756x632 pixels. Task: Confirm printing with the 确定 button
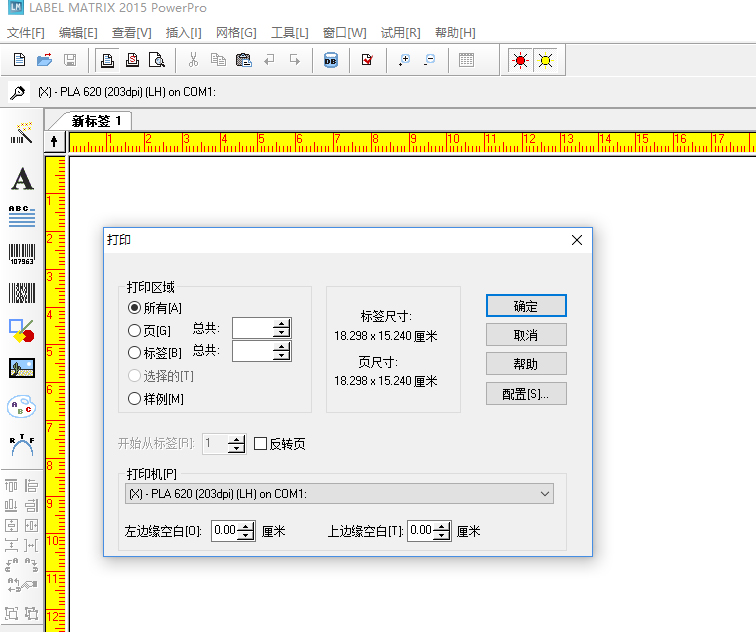pos(526,306)
